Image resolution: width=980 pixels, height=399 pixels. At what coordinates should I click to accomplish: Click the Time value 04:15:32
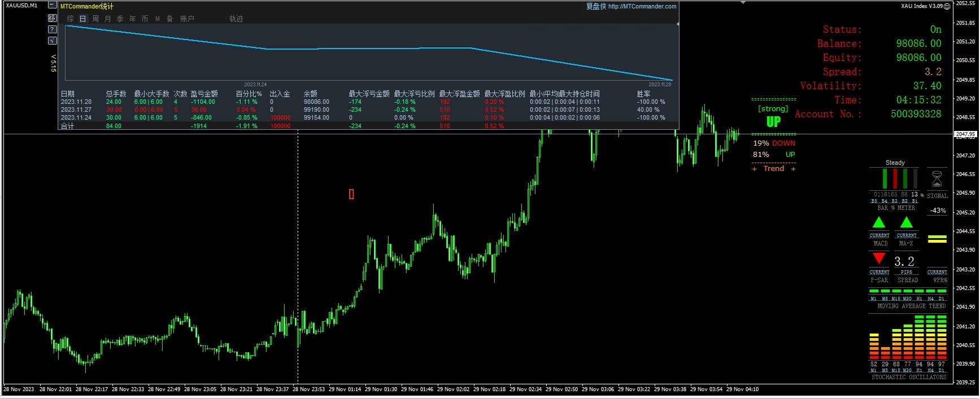point(918,100)
